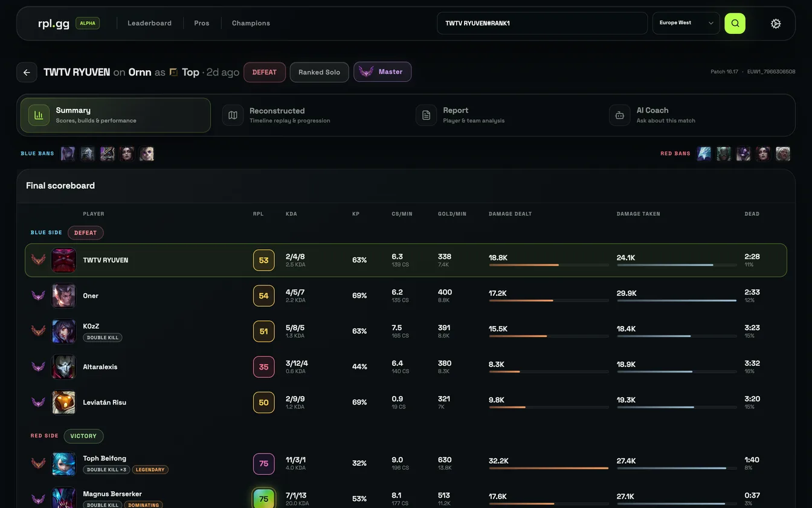Click the bar chart icon on Summary
812x508 pixels.
point(39,115)
